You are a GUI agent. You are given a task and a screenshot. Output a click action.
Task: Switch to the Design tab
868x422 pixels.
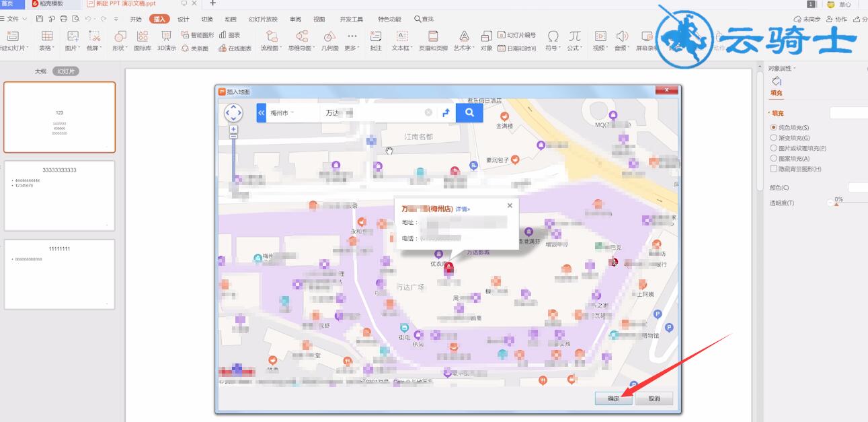pos(183,19)
